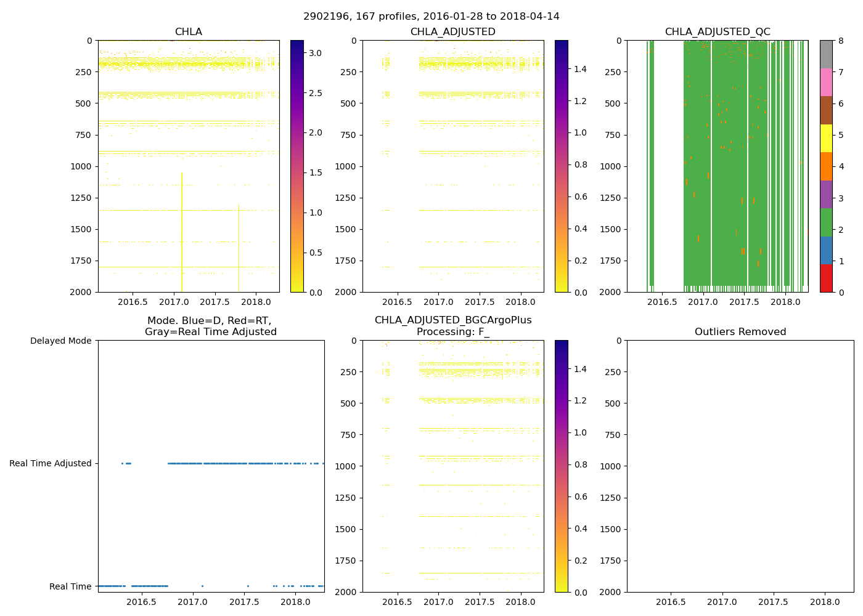
Task: Click the Outliers Removed plot title
Action: [740, 332]
